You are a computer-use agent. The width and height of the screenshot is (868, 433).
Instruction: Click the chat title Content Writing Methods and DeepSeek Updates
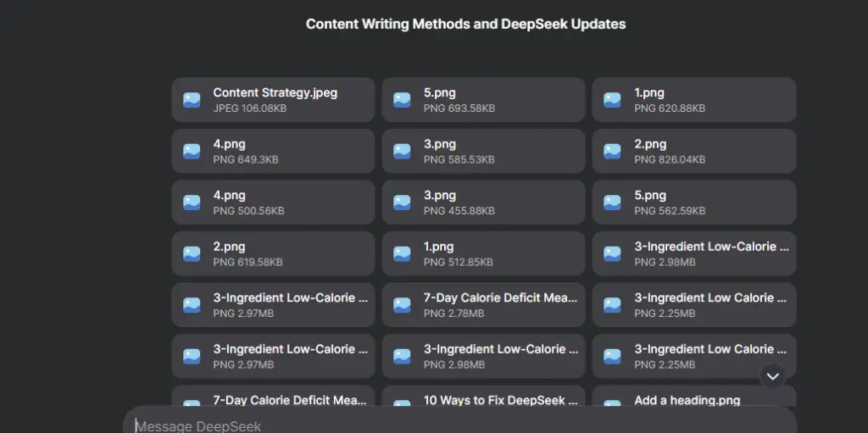(465, 25)
